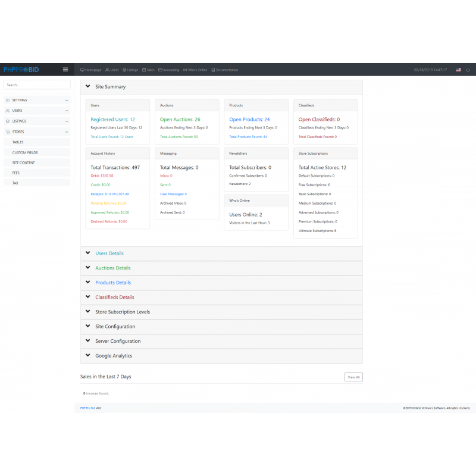The width and height of the screenshot is (476, 476).
Task: Click Open Auctions: 26 link
Action: (180, 120)
